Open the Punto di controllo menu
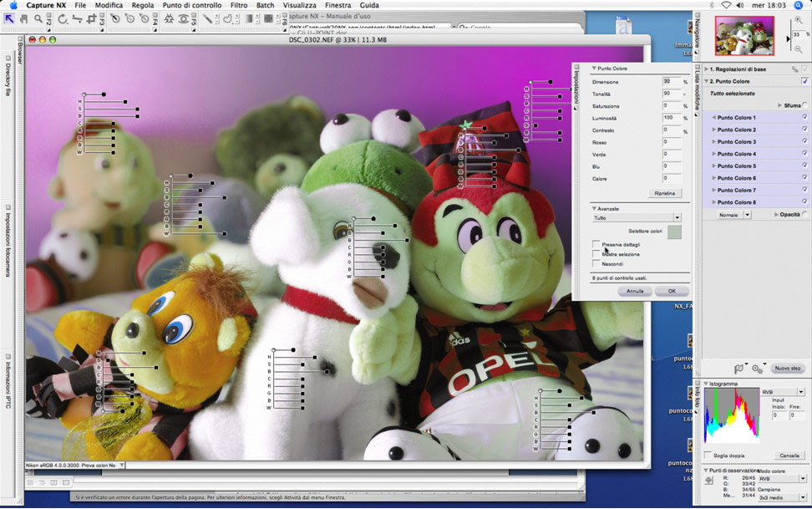Viewport: 812px width, 509px height. pos(192,5)
